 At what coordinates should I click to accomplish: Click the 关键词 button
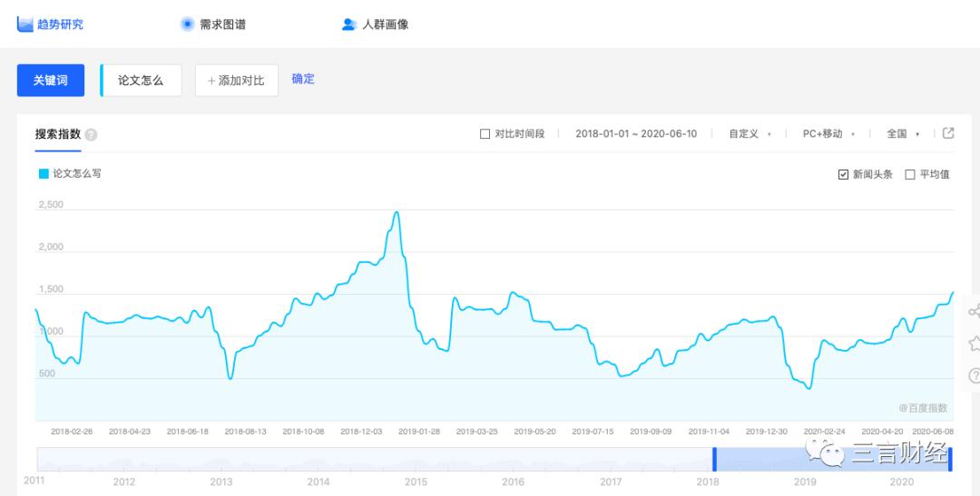coord(51,81)
